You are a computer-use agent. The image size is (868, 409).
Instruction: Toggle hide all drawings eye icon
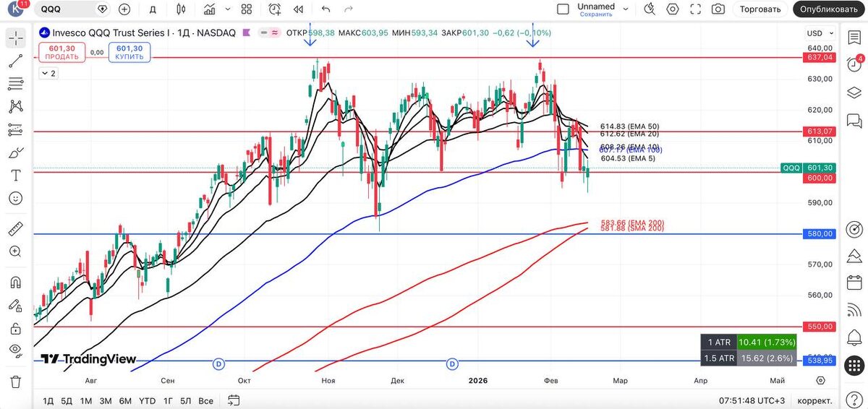click(x=15, y=351)
